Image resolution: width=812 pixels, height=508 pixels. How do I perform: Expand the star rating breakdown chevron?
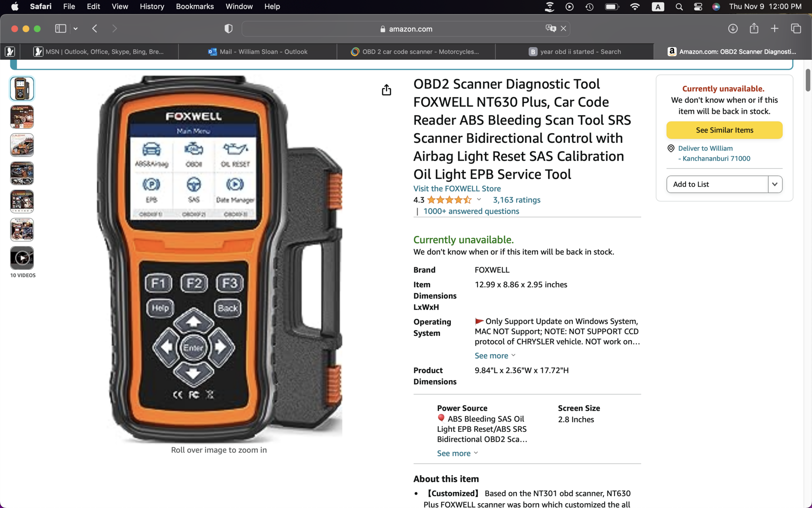tap(479, 200)
